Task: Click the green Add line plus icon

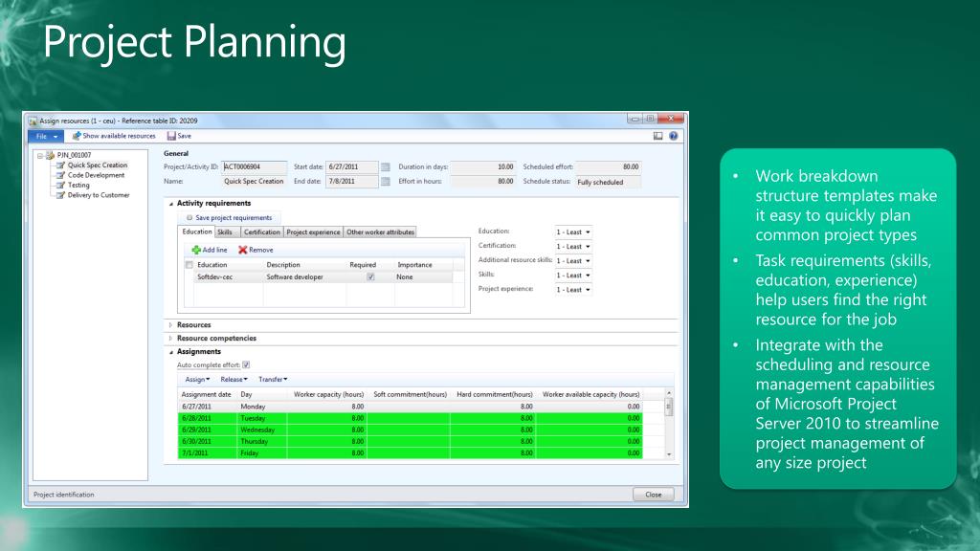Action: 196,250
